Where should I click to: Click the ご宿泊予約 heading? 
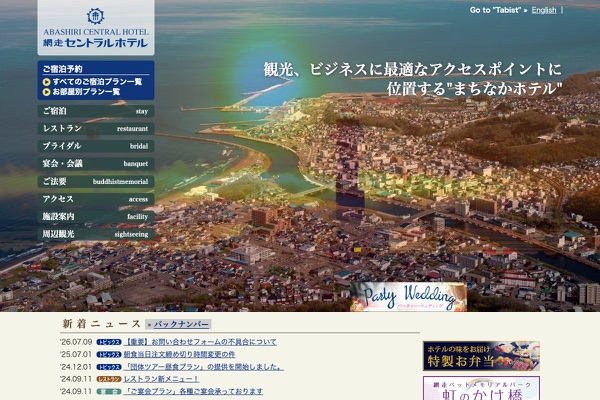point(62,69)
